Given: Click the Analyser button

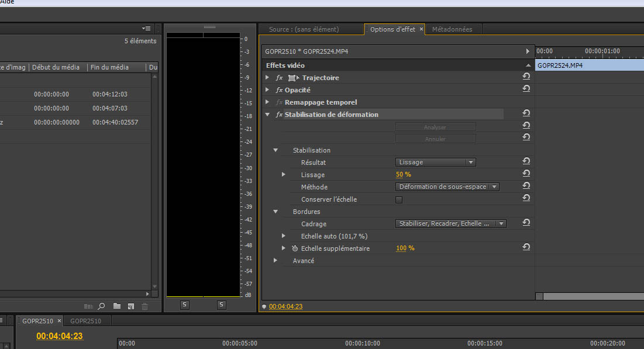Looking at the screenshot, I should click(435, 127).
